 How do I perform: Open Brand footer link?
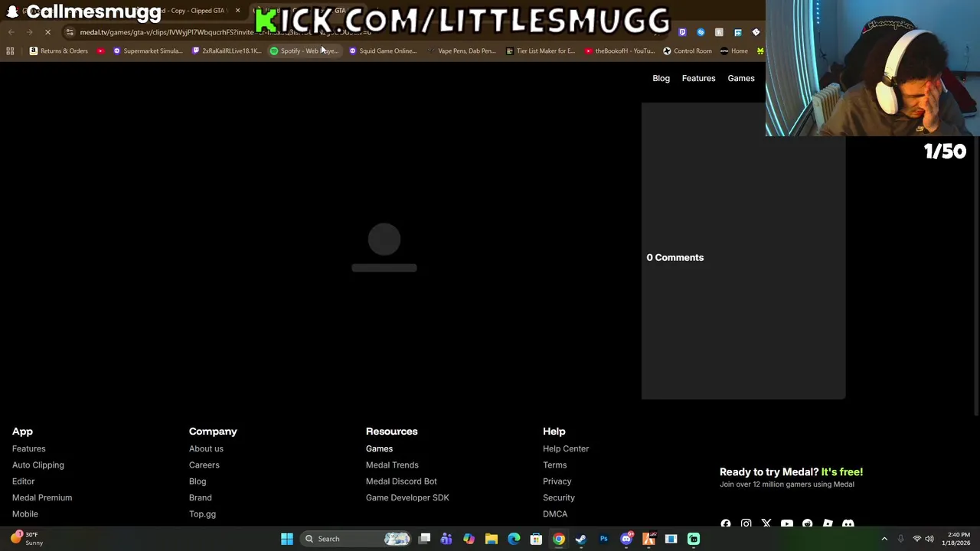click(x=200, y=497)
